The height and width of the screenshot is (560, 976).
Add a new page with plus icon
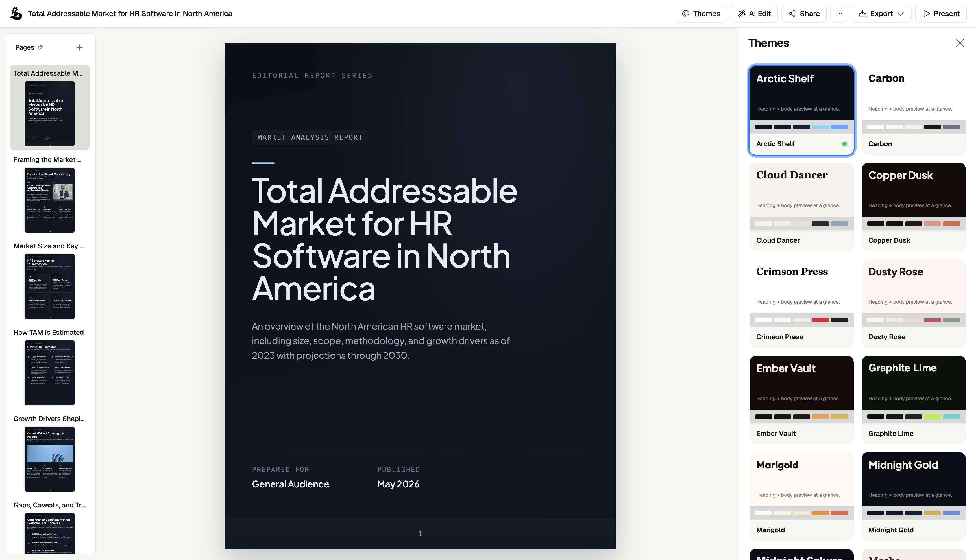click(x=80, y=47)
